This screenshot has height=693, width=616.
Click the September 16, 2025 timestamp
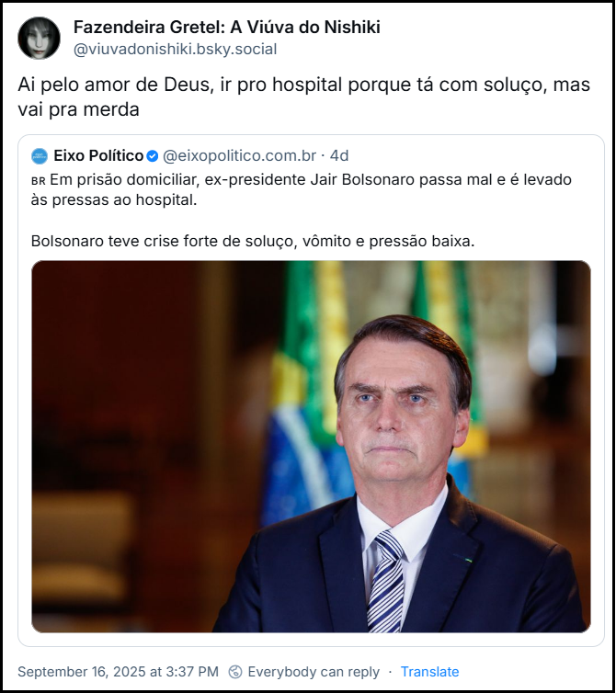118,672
